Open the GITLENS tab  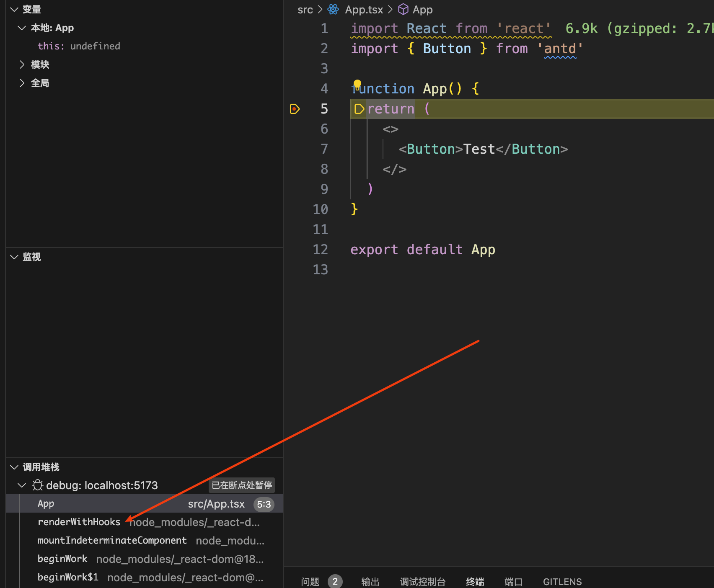pyautogui.click(x=562, y=582)
